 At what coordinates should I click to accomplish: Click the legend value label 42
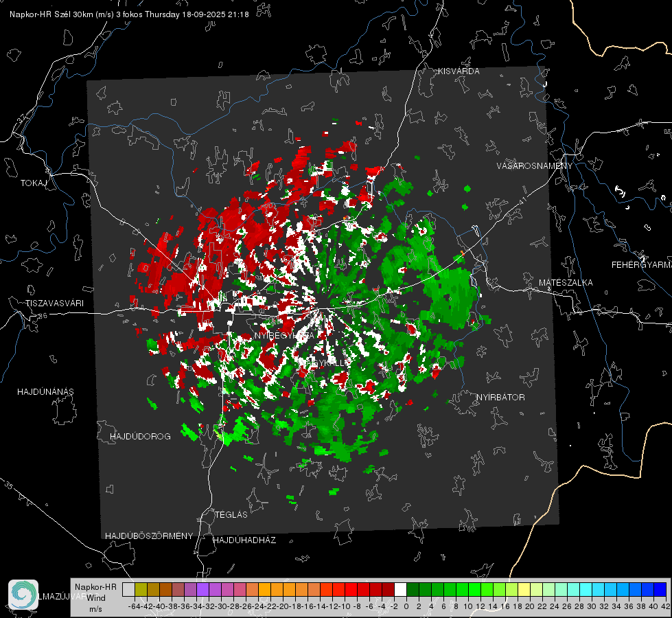coord(665,606)
